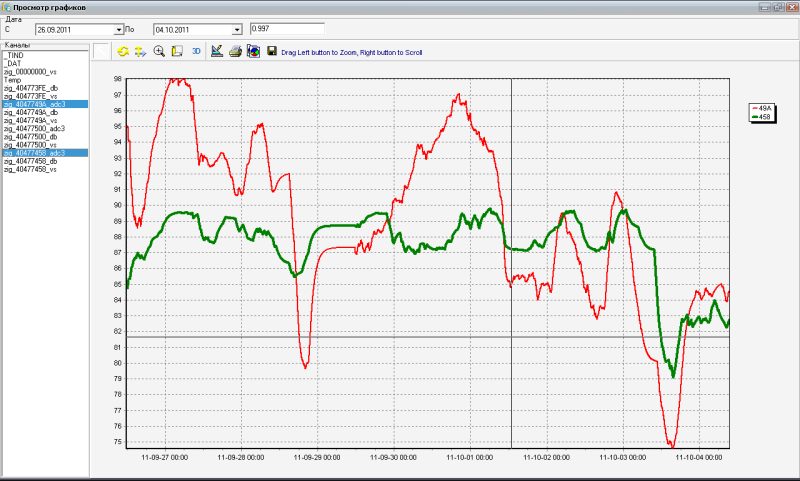Click the chart depth icon

pyautogui.click(x=177, y=52)
